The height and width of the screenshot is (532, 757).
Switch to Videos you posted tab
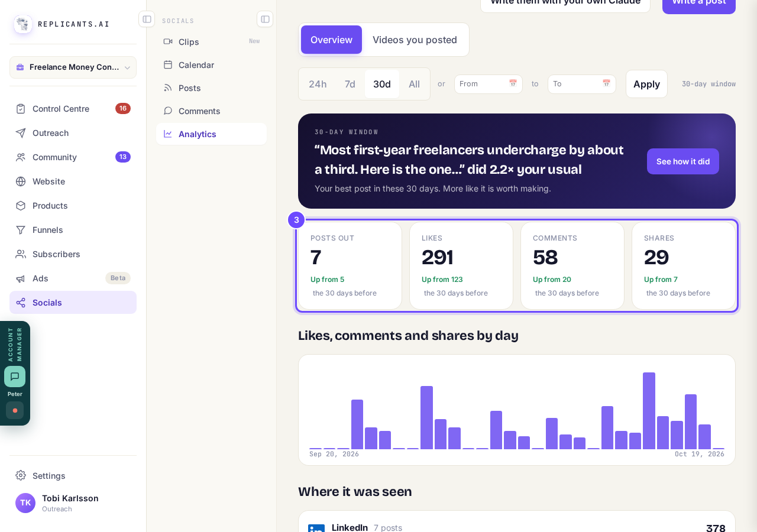click(x=415, y=40)
